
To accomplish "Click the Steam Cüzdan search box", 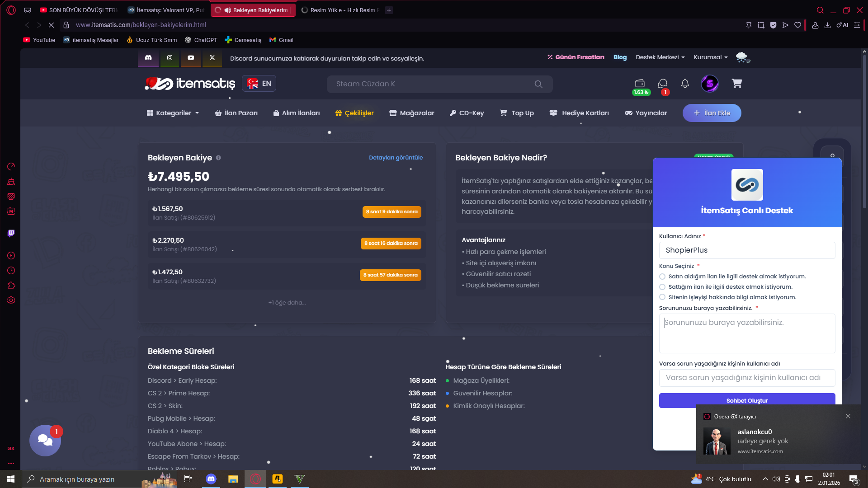I will click(x=439, y=84).
